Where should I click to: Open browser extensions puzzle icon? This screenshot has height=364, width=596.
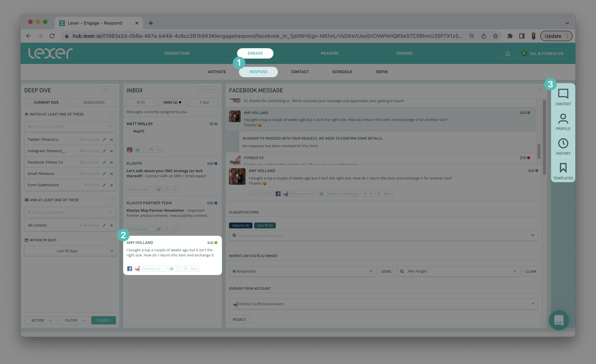(510, 36)
